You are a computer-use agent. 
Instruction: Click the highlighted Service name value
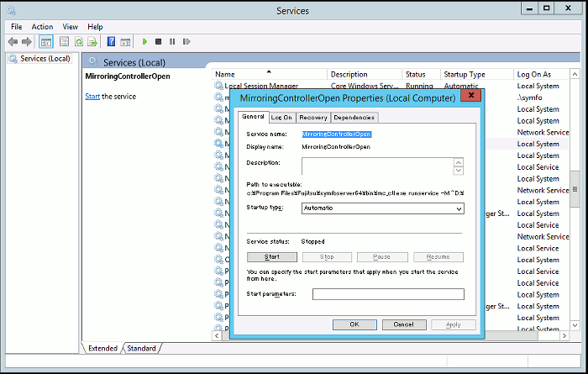pos(337,134)
